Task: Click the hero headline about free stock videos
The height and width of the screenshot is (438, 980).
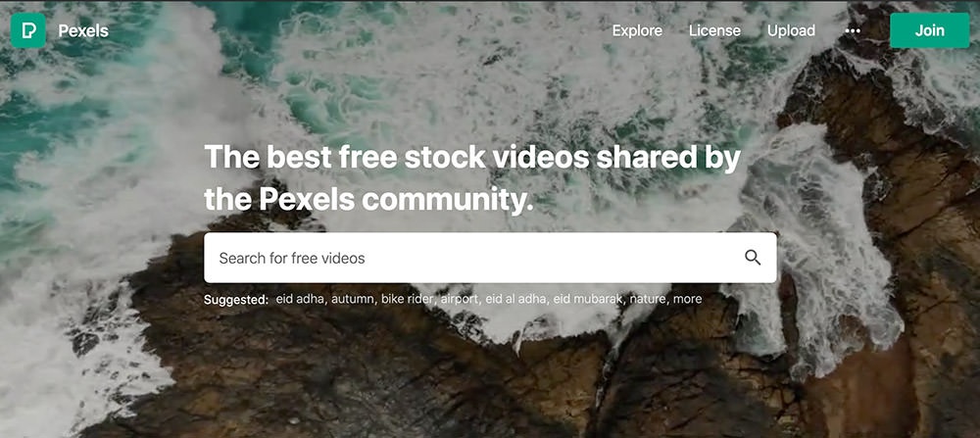Action: 472,177
